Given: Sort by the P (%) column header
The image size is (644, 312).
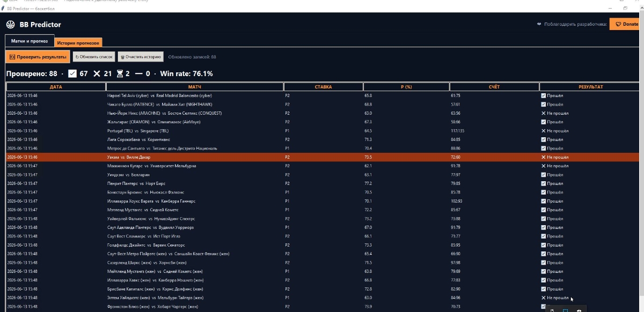Looking at the screenshot, I should click(x=406, y=87).
